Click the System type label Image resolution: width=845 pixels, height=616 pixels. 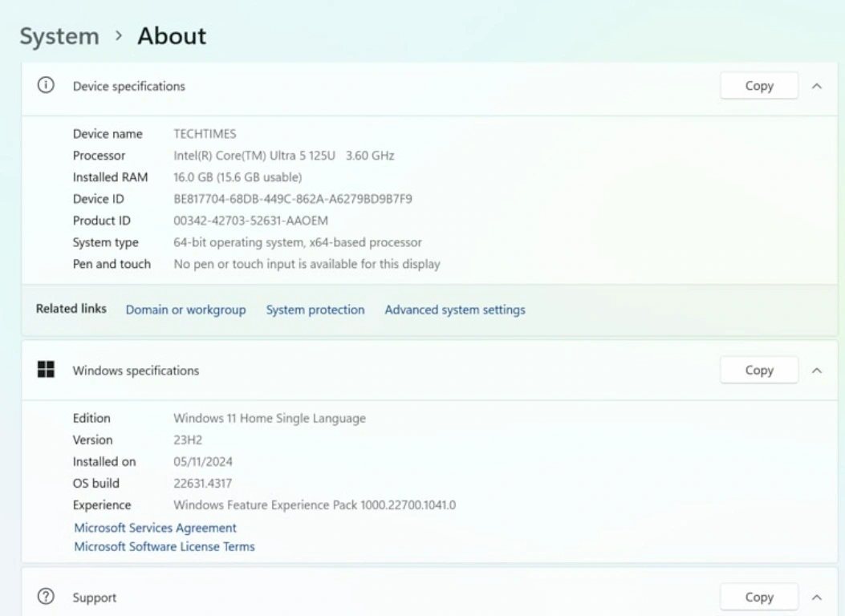click(106, 242)
